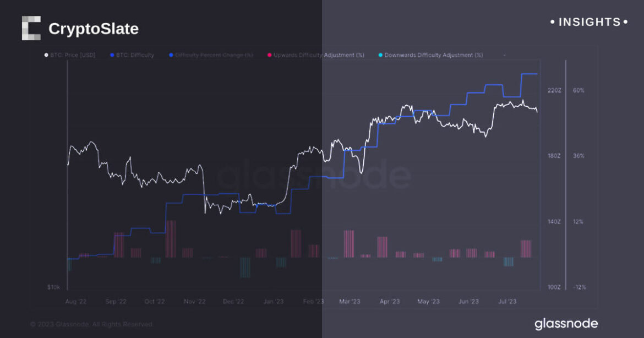Click the glassnode logo at bottom right
Screen dimensions: 644x338
coord(566,324)
